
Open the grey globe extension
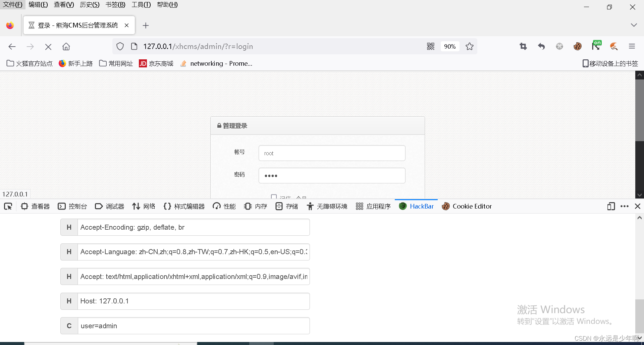[x=559, y=46]
